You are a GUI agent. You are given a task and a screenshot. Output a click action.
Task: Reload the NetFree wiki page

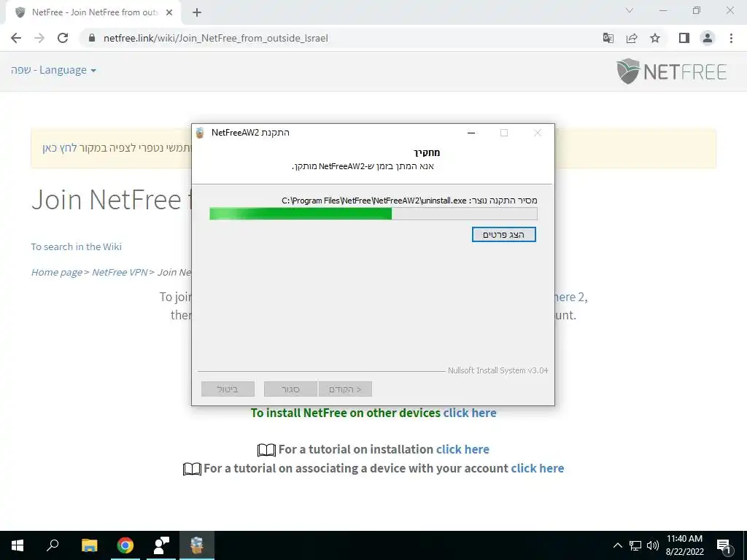pos(63,38)
